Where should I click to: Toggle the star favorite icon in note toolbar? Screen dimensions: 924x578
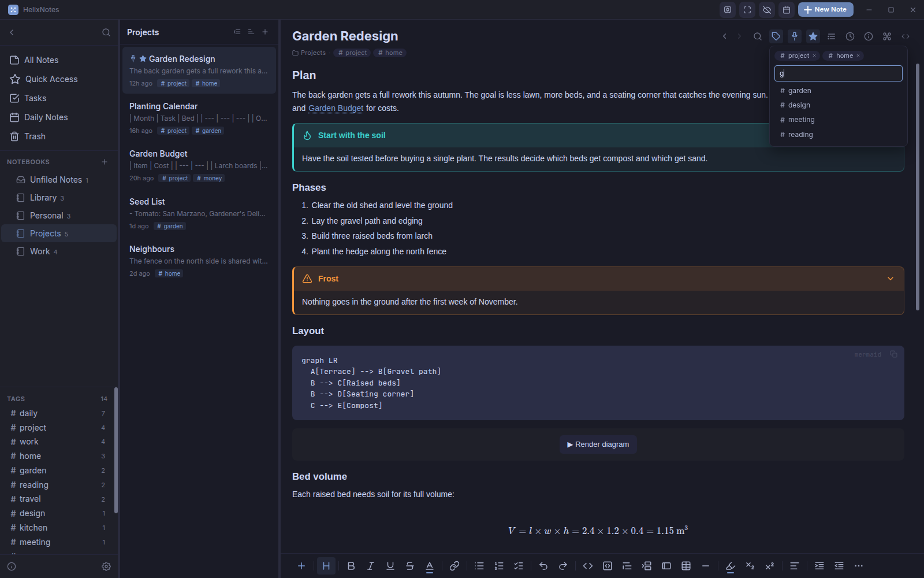(813, 36)
